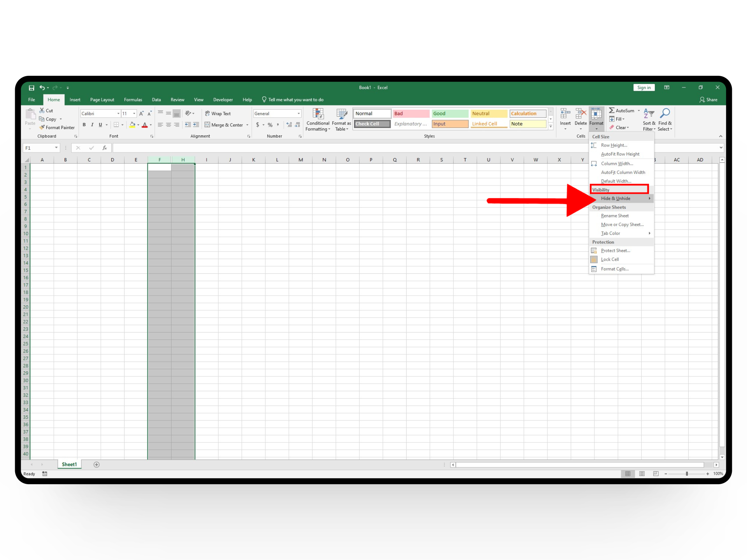
Task: Open the font name Calibri dropdown
Action: [x=118, y=114]
